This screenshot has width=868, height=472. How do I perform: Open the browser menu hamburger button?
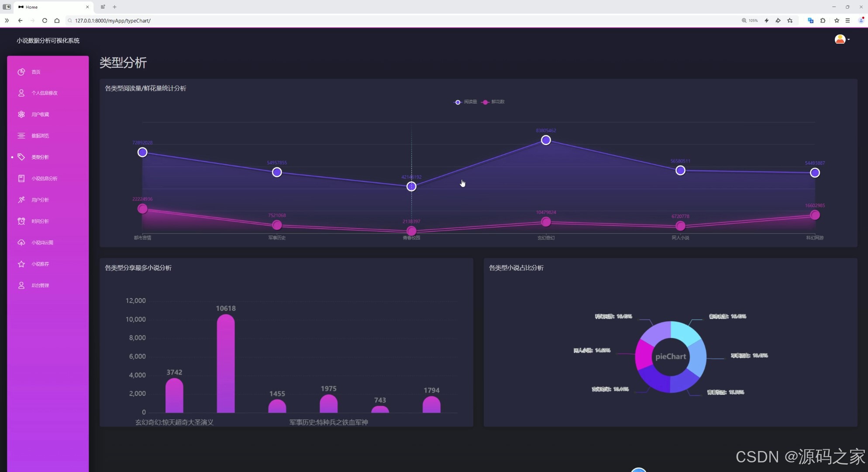[847, 21]
